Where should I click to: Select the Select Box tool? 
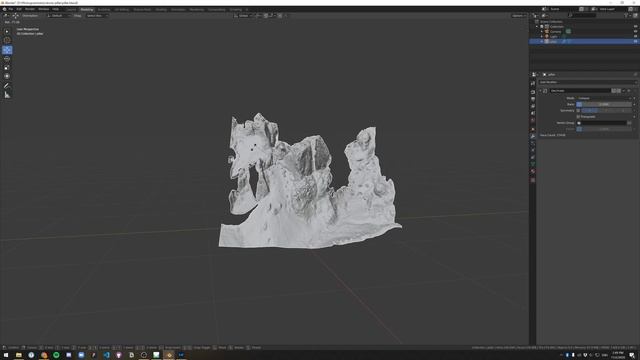click(7, 31)
